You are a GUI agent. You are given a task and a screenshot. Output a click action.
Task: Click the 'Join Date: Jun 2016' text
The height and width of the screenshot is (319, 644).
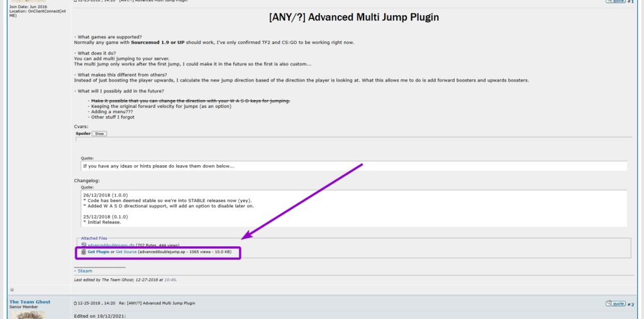click(x=28, y=7)
